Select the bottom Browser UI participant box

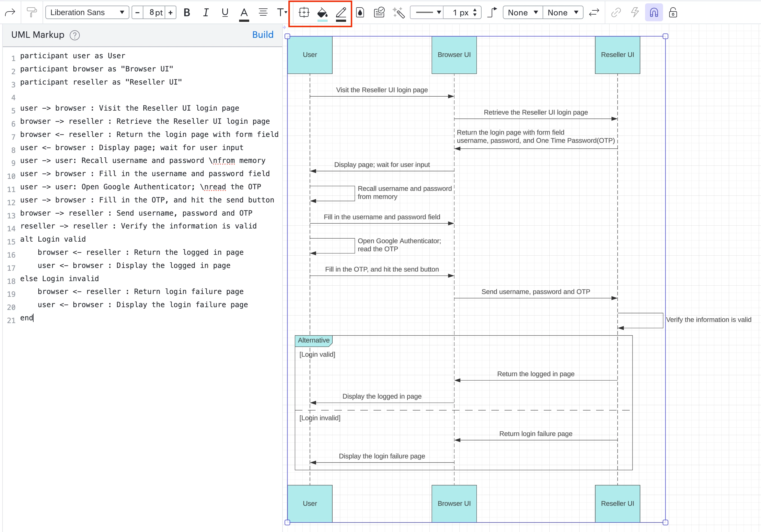[x=454, y=503]
